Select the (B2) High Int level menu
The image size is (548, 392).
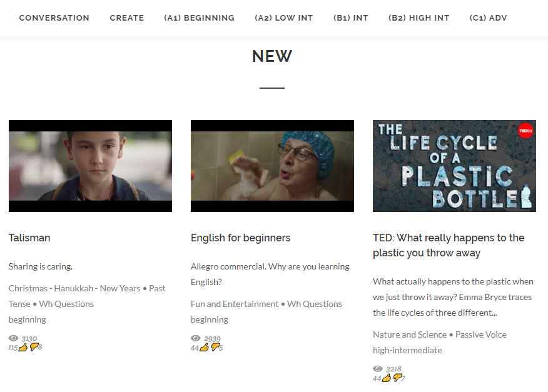(x=419, y=18)
